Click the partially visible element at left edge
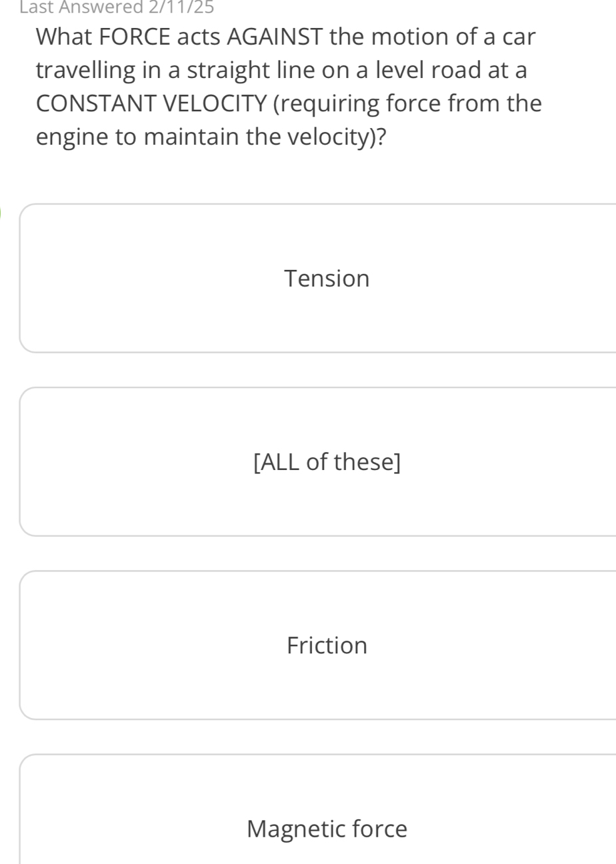616x864 pixels. pyautogui.click(x=1, y=212)
